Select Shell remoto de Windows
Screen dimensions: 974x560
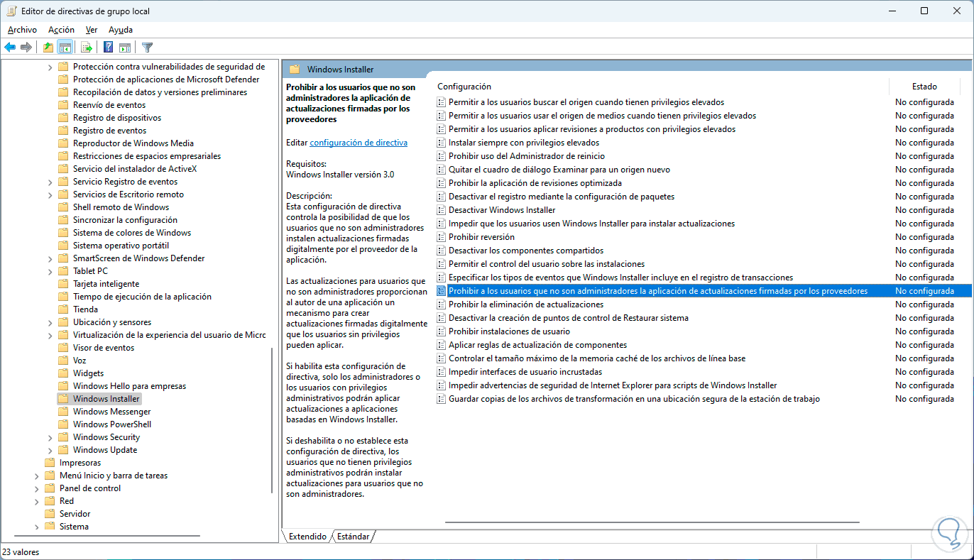tap(121, 207)
